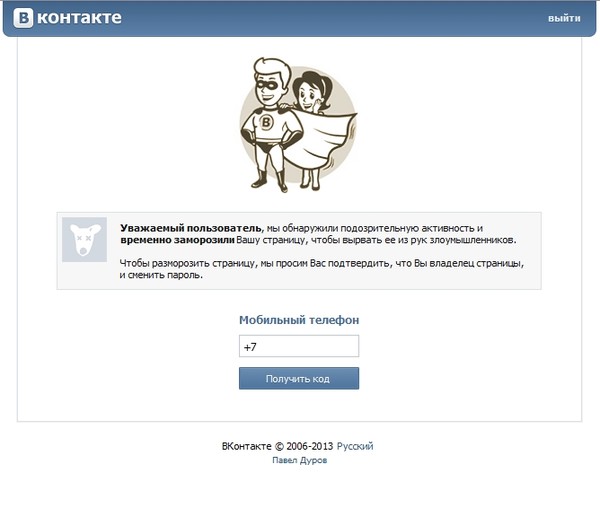Click the "B" emblem on superhero's chest
Image resolution: width=600 pixels, height=508 pixels.
266,122
